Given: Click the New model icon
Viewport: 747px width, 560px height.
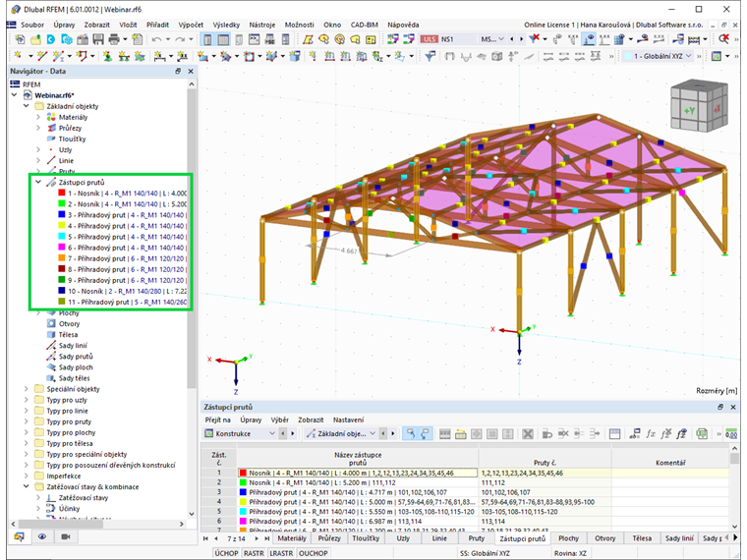Looking at the screenshot, I should (x=20, y=39).
